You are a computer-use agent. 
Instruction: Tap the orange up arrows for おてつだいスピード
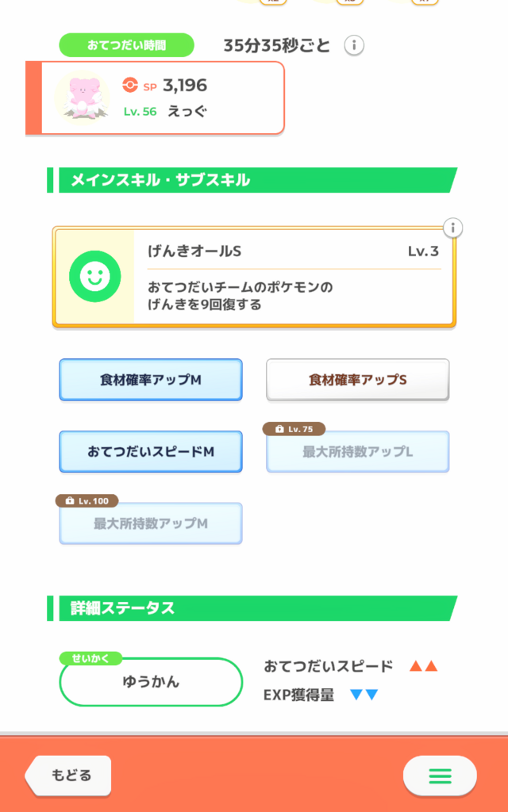point(423,666)
